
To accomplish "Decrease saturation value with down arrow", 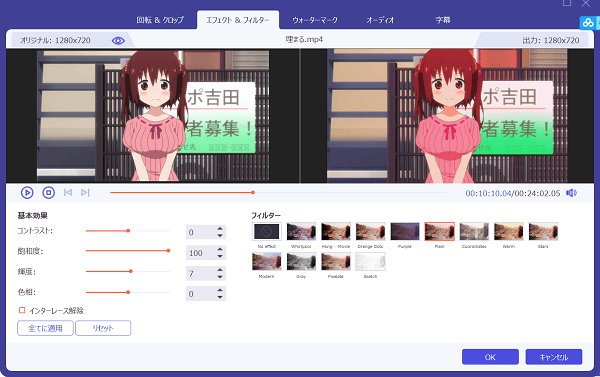I will 220,256.
